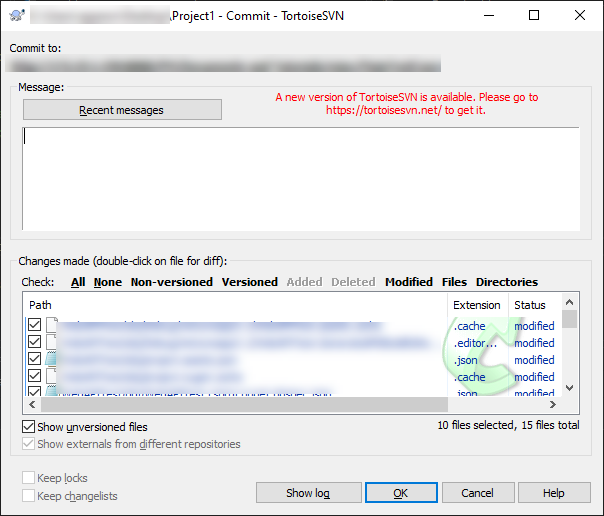Click the new version available notice text
This screenshot has height=516, width=604.
tap(406, 104)
